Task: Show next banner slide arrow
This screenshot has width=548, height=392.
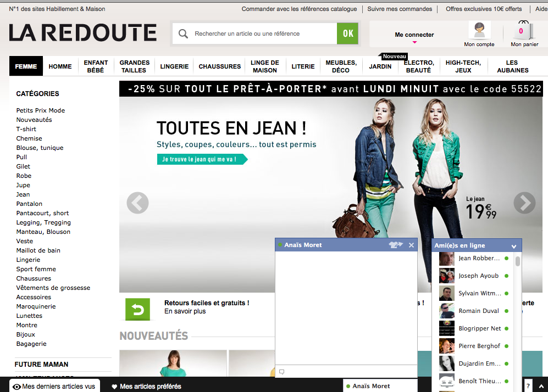Action: [x=524, y=203]
